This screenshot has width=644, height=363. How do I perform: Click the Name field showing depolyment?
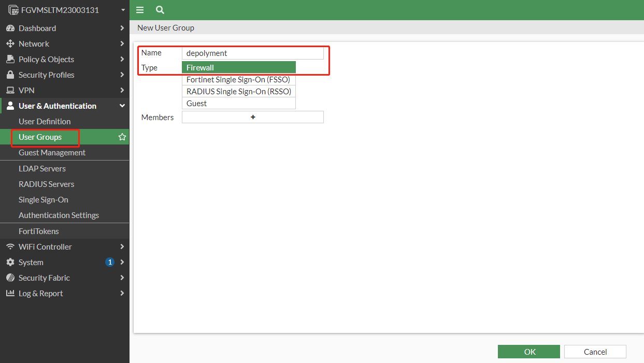tap(253, 53)
